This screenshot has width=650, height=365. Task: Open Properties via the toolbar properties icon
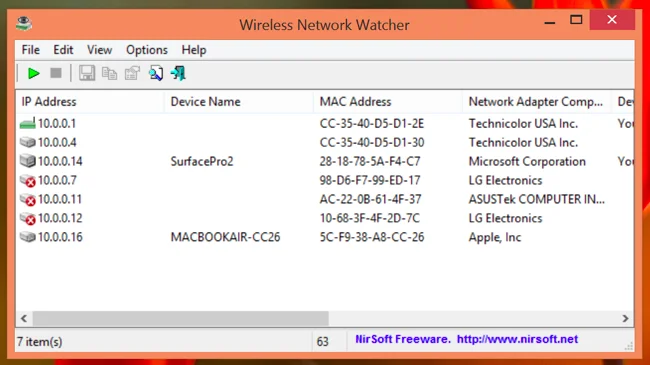coord(132,73)
